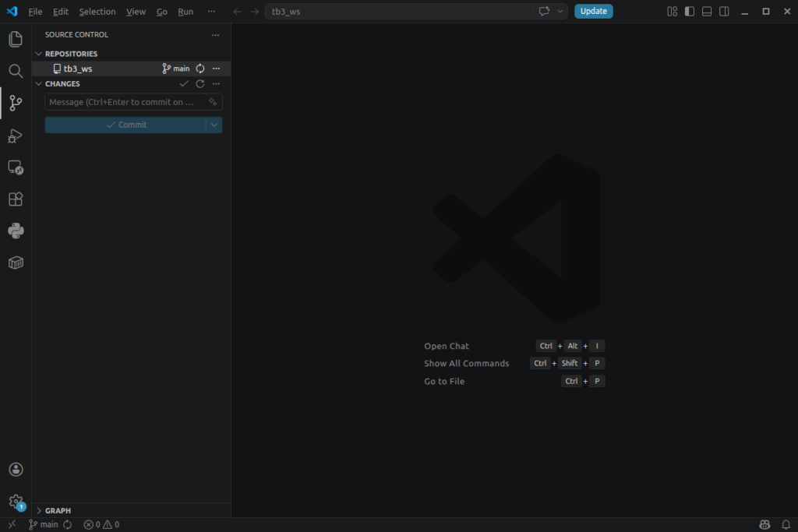Go back with the left arrow
The width and height of the screenshot is (798, 532).
(x=237, y=11)
